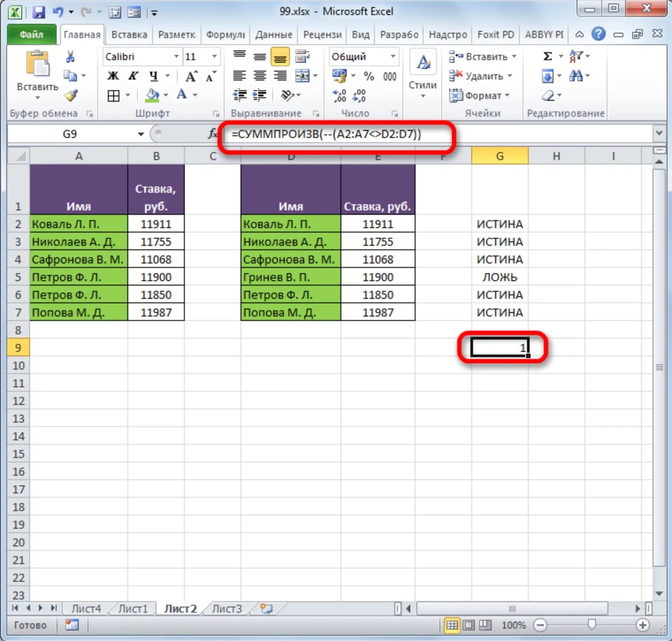
Task: Increase the cell indent
Action: pos(260,95)
